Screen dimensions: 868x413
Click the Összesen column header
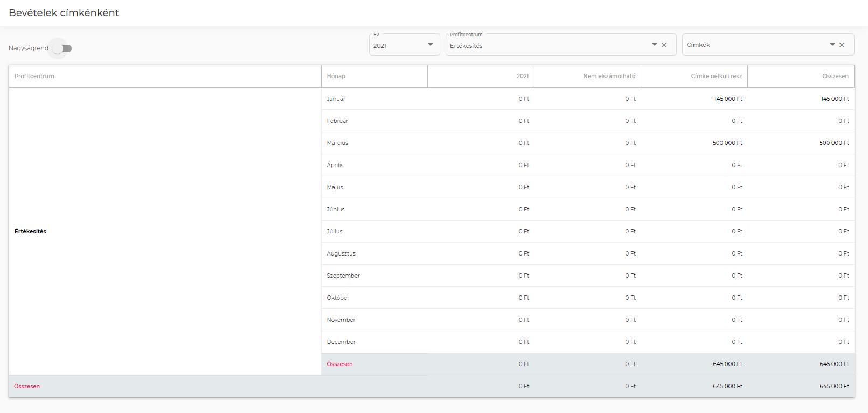(801, 77)
